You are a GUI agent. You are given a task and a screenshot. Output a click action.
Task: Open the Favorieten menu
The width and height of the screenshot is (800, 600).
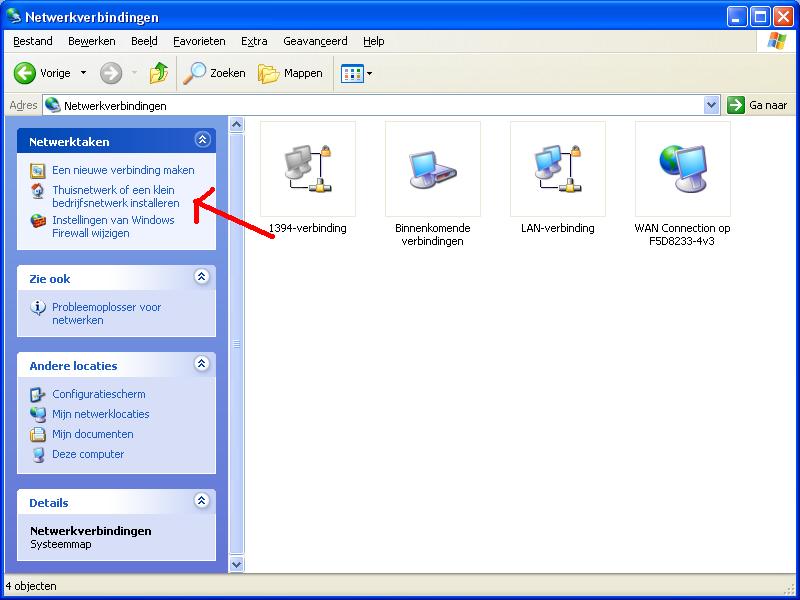199,41
